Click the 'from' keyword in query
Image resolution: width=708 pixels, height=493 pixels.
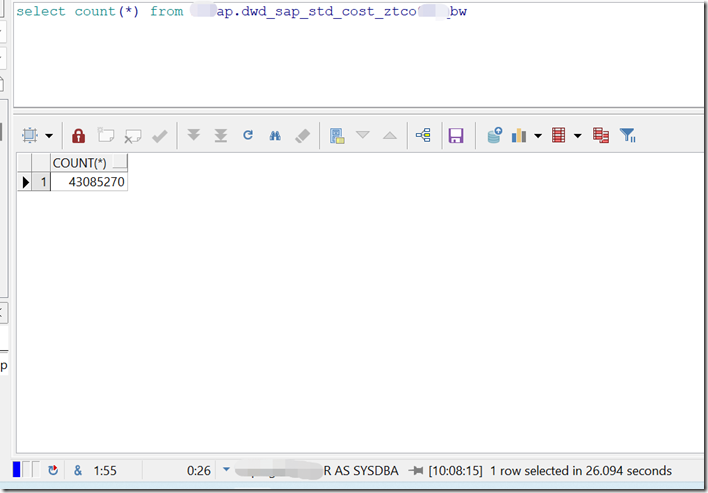167,12
